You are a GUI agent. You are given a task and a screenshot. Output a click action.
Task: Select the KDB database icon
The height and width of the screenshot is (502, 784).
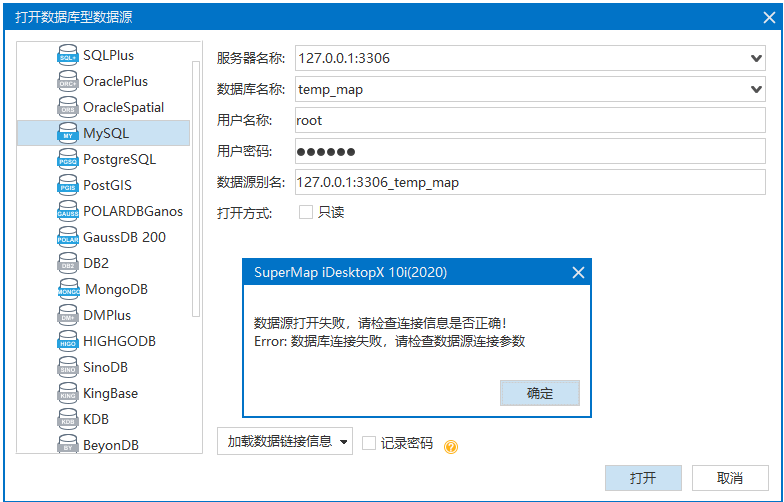(68, 419)
